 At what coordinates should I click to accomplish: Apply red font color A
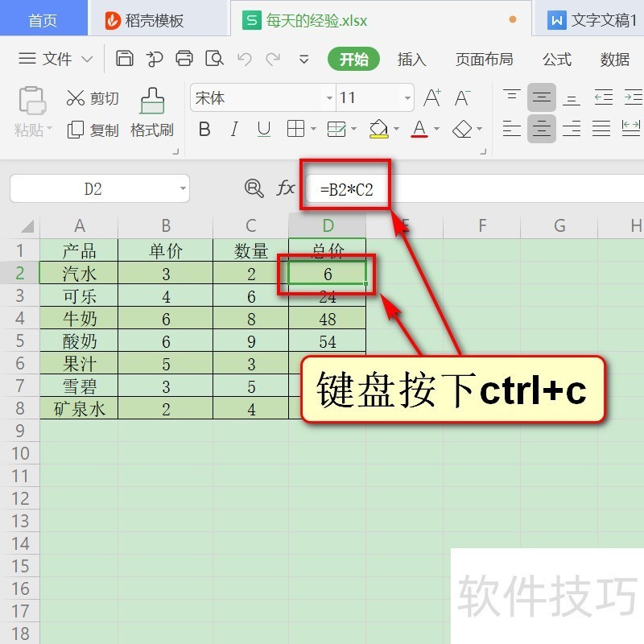[x=419, y=129]
